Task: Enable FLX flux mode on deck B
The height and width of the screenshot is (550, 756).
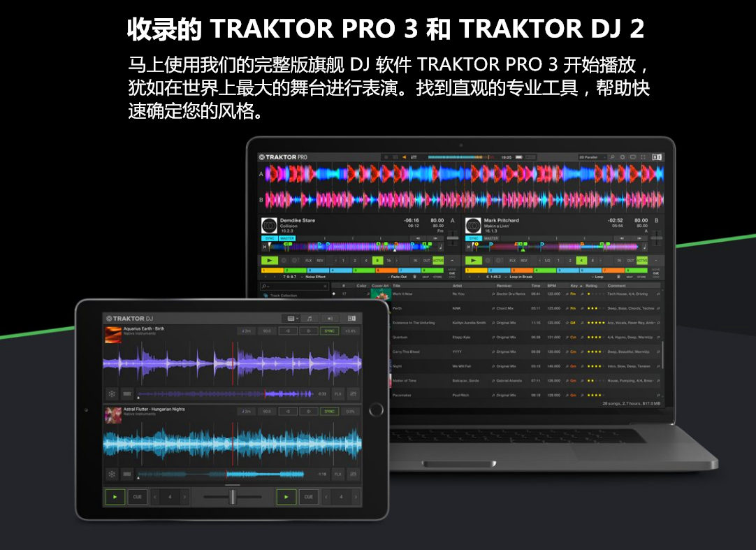Action: point(513,261)
